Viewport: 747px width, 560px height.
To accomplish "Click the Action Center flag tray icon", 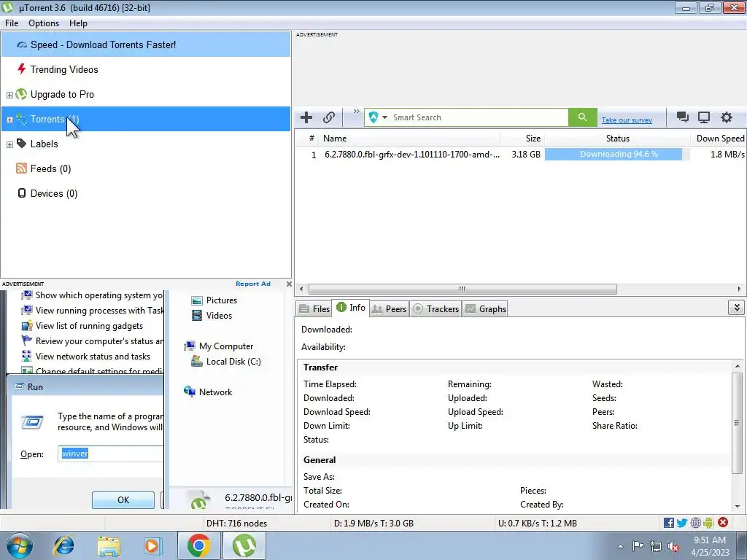I will (638, 546).
